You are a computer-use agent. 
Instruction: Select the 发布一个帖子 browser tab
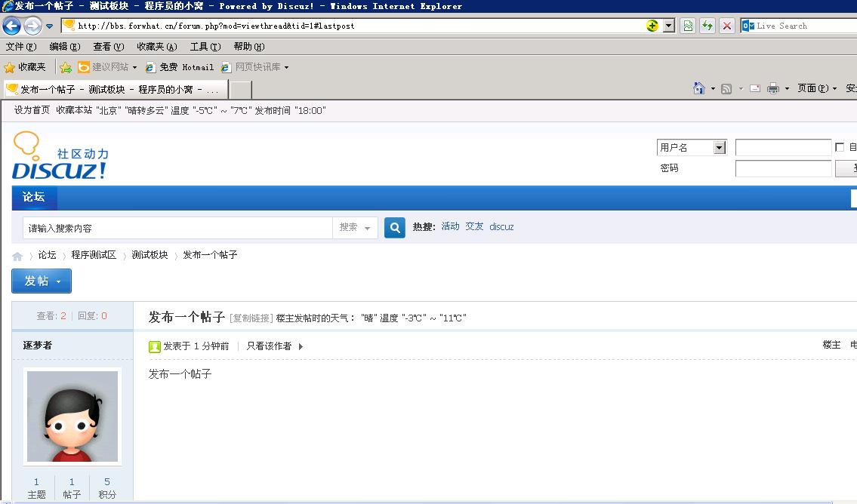click(x=116, y=89)
